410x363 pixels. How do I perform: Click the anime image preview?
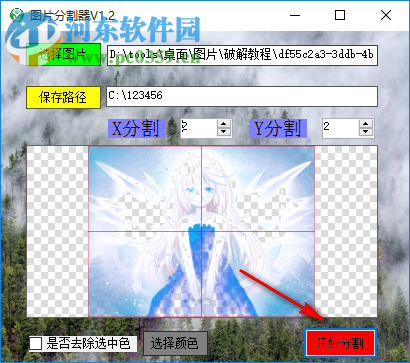coord(202,231)
